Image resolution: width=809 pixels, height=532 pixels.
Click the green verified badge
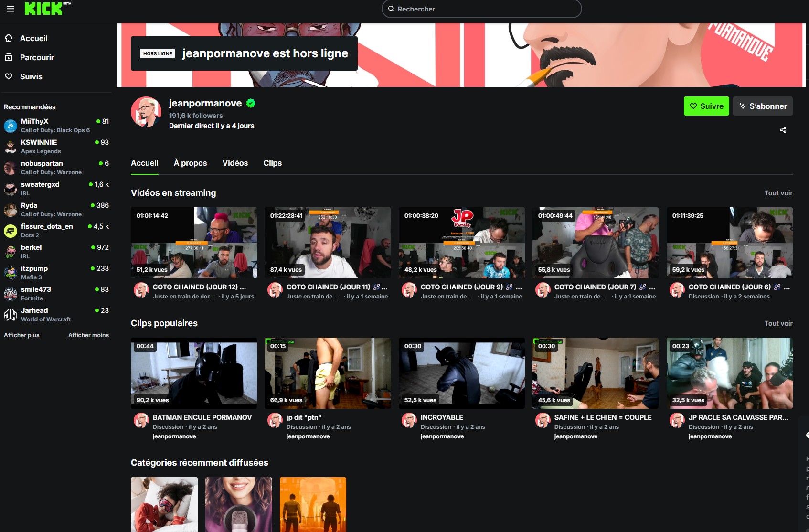coord(251,103)
